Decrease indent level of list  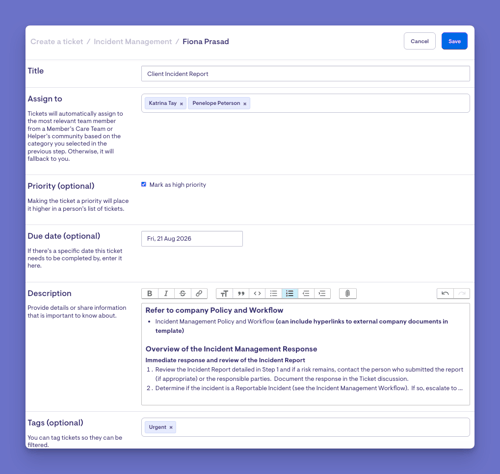(306, 293)
